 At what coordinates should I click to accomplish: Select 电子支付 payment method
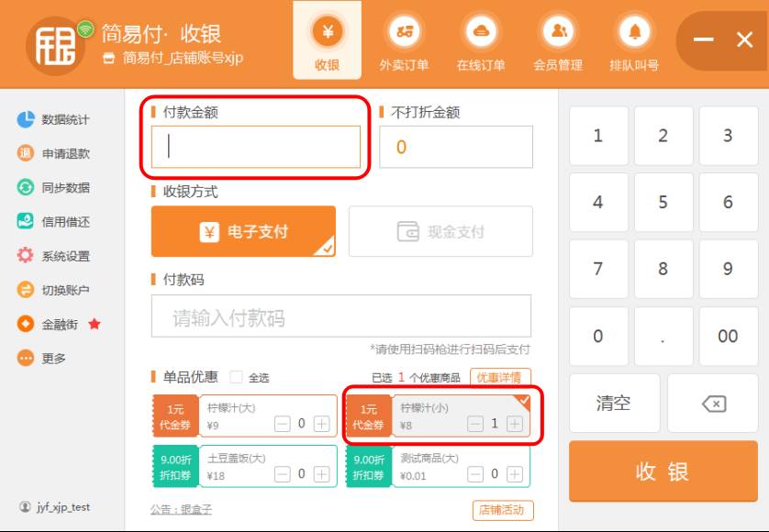tap(243, 231)
